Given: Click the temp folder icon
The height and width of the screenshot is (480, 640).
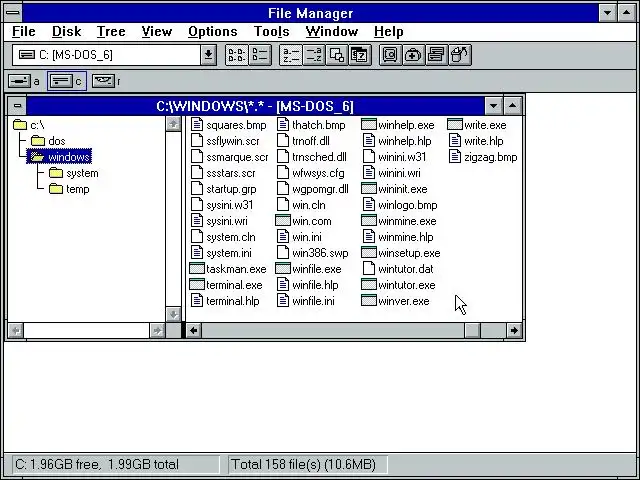Looking at the screenshot, I should [x=56, y=189].
